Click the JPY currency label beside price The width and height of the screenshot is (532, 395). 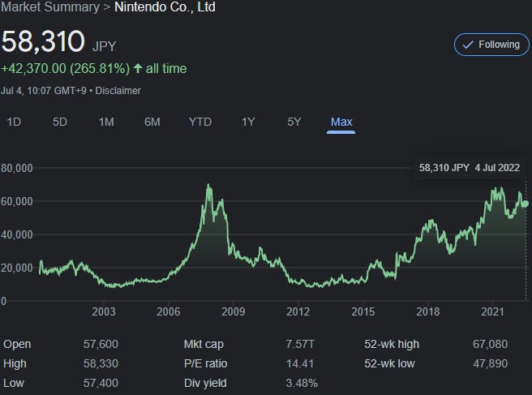click(104, 46)
